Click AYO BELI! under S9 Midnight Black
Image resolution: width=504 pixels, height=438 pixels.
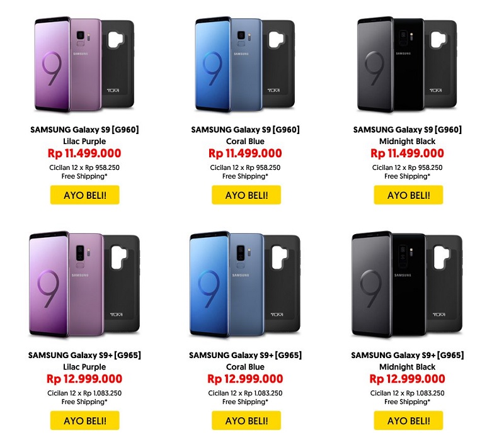coord(408,195)
